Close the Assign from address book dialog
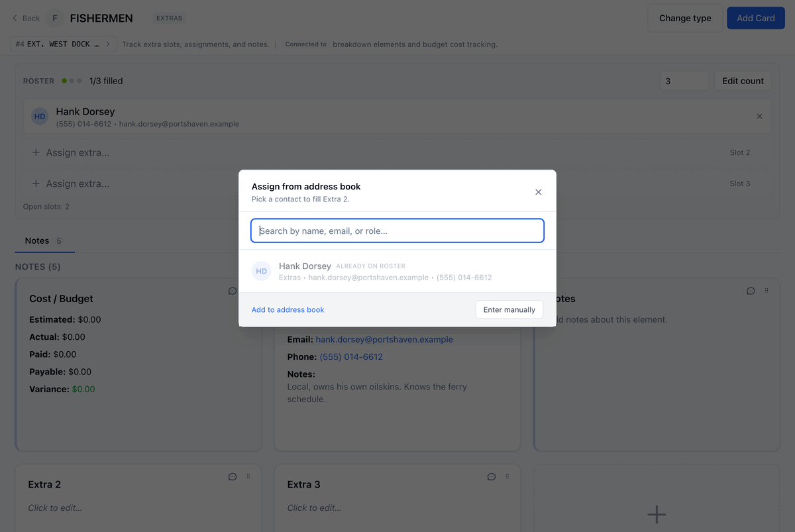 pos(538,192)
